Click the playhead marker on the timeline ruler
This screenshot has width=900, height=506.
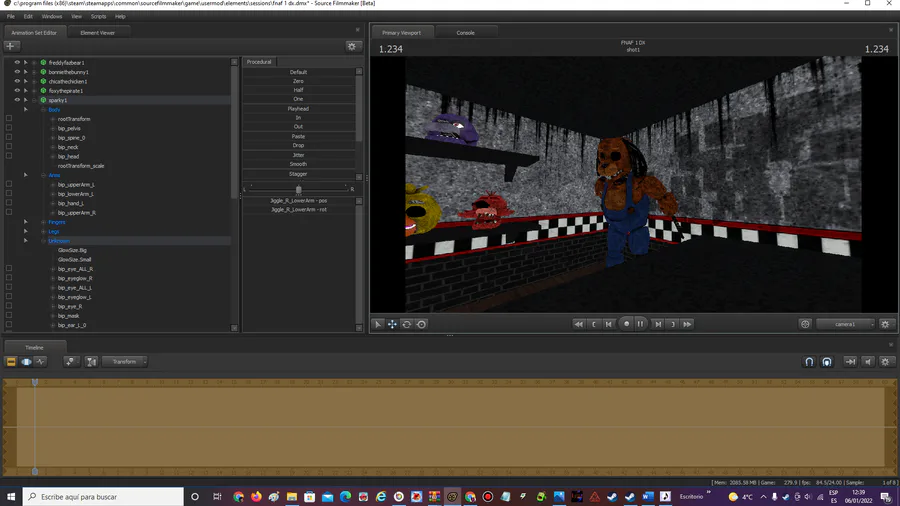(x=35, y=382)
